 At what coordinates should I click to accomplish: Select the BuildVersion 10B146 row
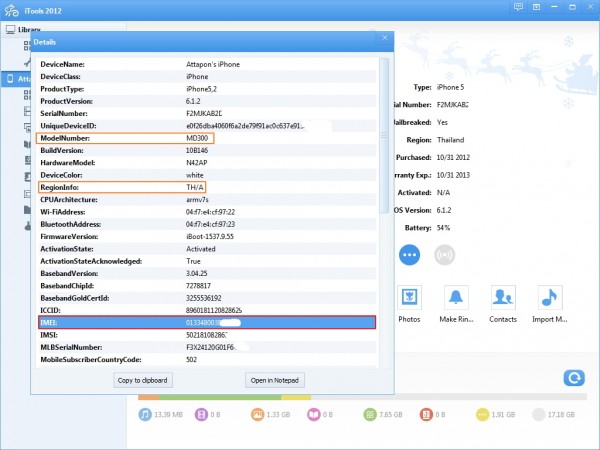click(207, 150)
